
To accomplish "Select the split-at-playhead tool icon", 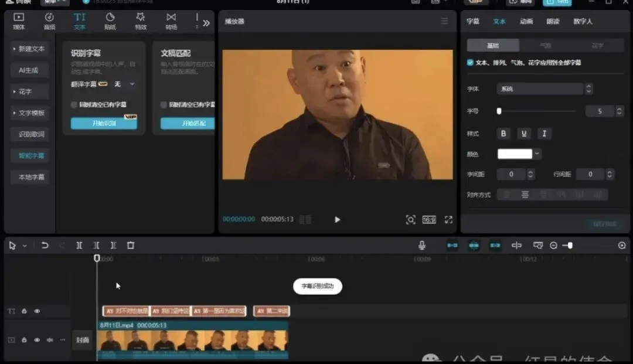I will pyautogui.click(x=79, y=246).
